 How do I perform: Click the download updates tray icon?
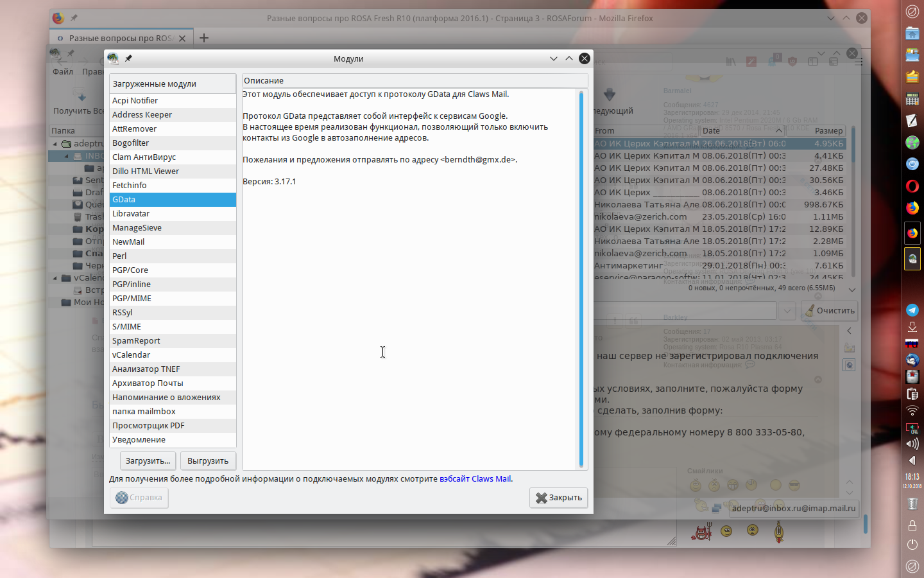pyautogui.click(x=912, y=327)
